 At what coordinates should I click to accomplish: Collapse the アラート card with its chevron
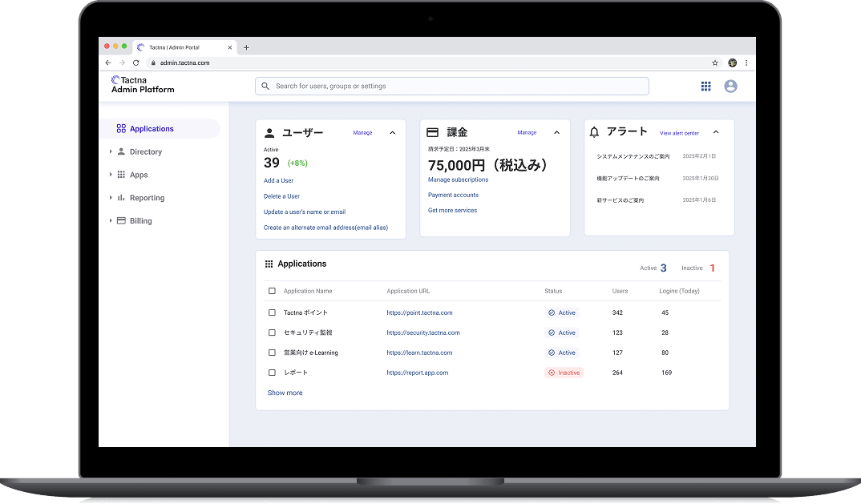716,131
